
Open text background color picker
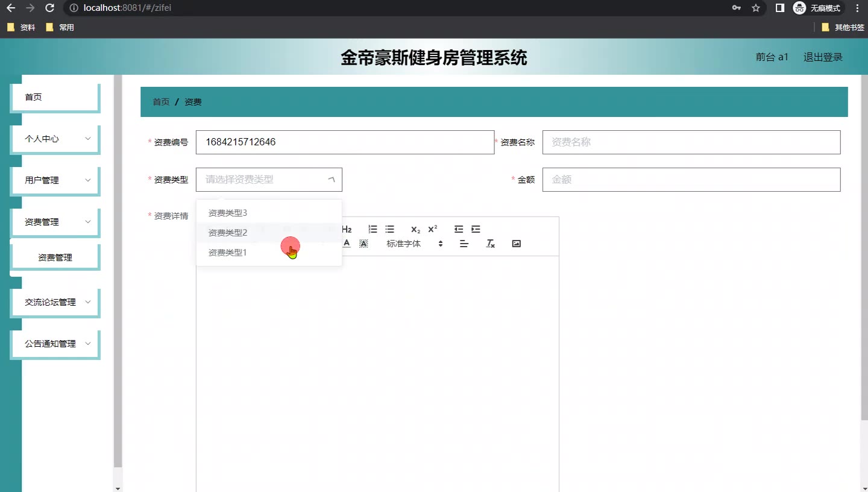[x=363, y=244]
